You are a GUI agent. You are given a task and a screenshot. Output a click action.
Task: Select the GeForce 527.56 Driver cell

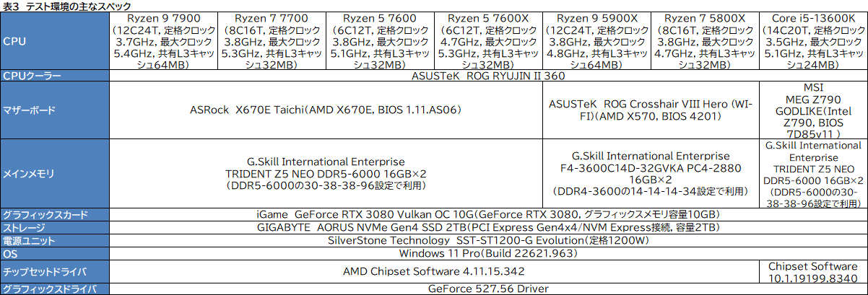(x=487, y=289)
